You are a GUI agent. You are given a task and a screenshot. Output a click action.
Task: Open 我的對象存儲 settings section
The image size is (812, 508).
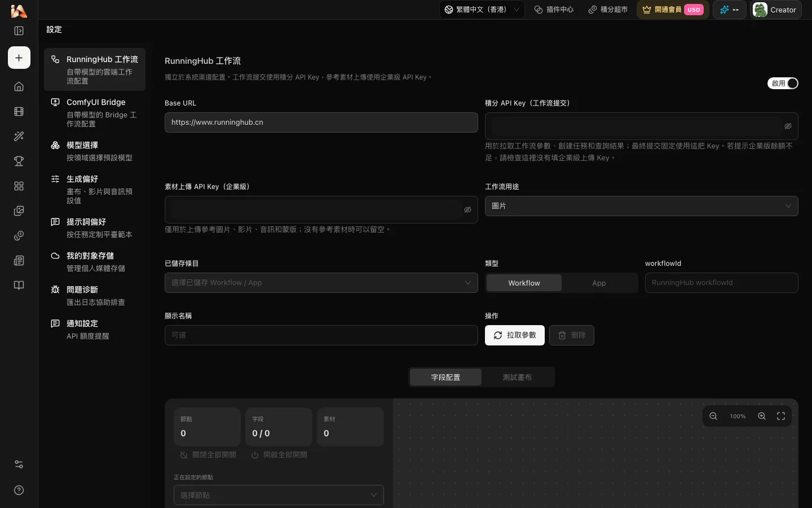click(95, 261)
